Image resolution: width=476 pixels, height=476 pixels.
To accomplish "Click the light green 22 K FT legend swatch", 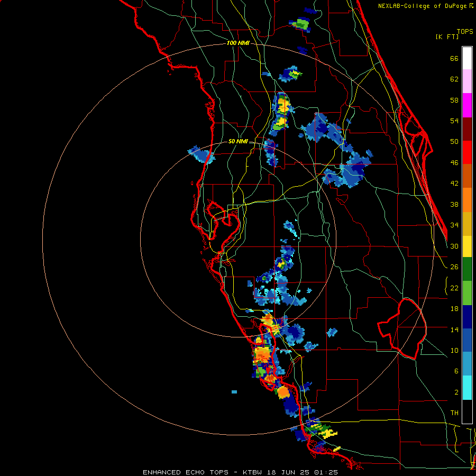I will pyautogui.click(x=467, y=293).
